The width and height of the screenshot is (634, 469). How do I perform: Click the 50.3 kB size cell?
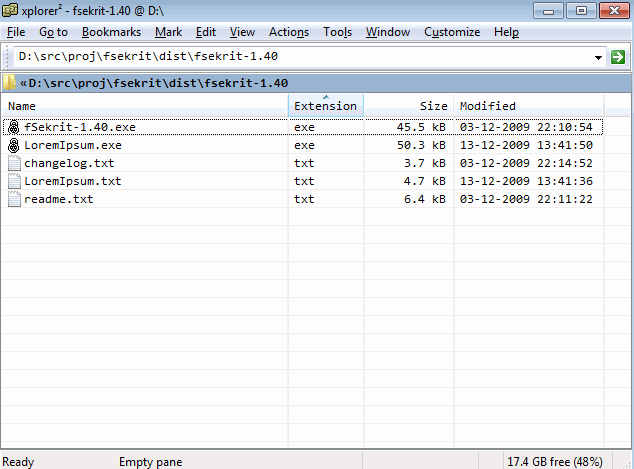click(421, 145)
